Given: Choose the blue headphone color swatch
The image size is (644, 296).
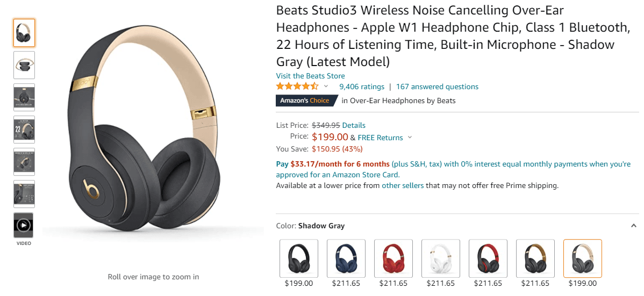Looking at the screenshot, I should click(346, 258).
